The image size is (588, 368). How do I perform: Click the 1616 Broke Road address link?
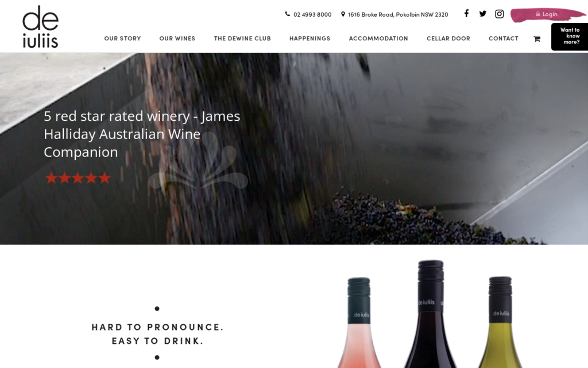[398, 14]
